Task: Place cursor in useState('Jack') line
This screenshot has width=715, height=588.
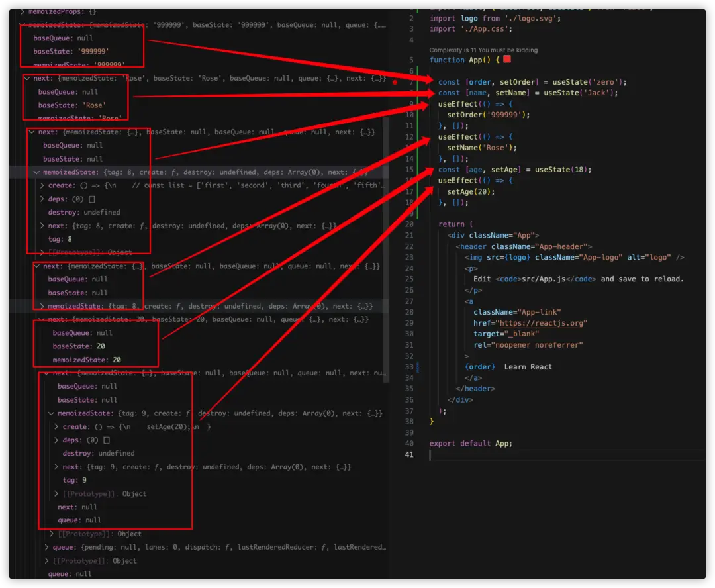Action: pyautogui.click(x=528, y=93)
